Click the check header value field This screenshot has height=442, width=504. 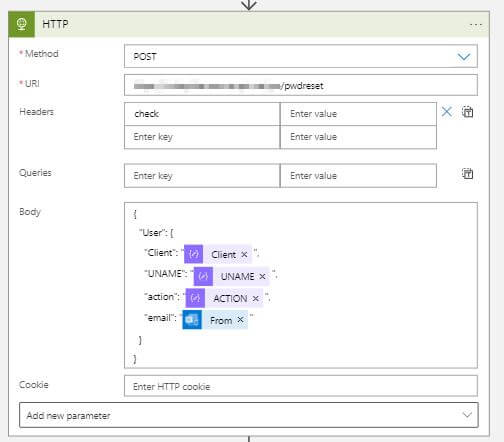click(358, 114)
